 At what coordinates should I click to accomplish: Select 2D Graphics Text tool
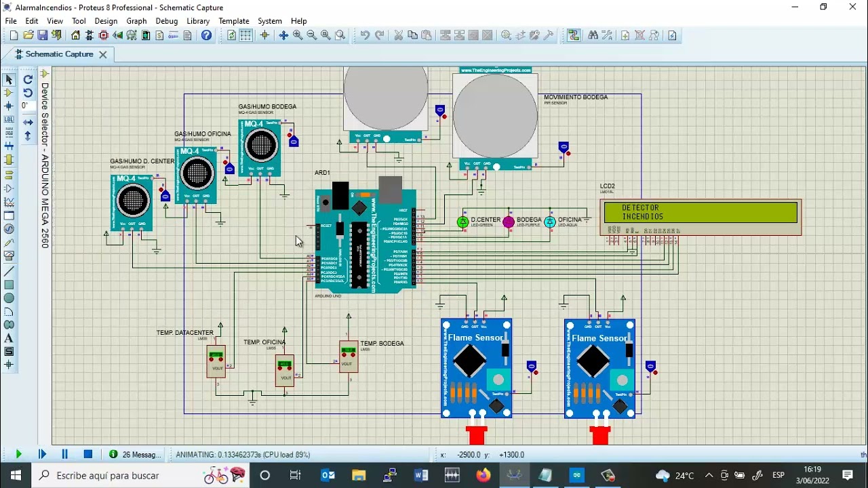click(x=9, y=338)
